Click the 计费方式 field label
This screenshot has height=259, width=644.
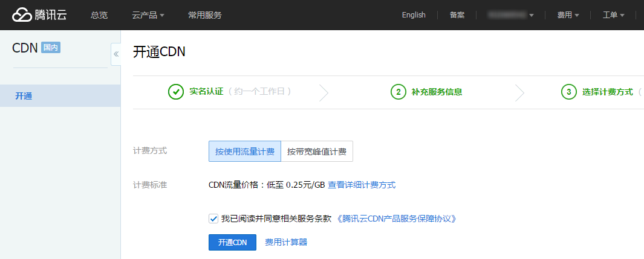(x=150, y=151)
